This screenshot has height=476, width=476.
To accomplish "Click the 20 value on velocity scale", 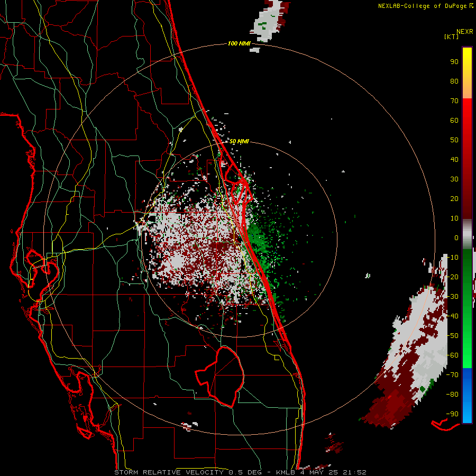I will (x=454, y=198).
